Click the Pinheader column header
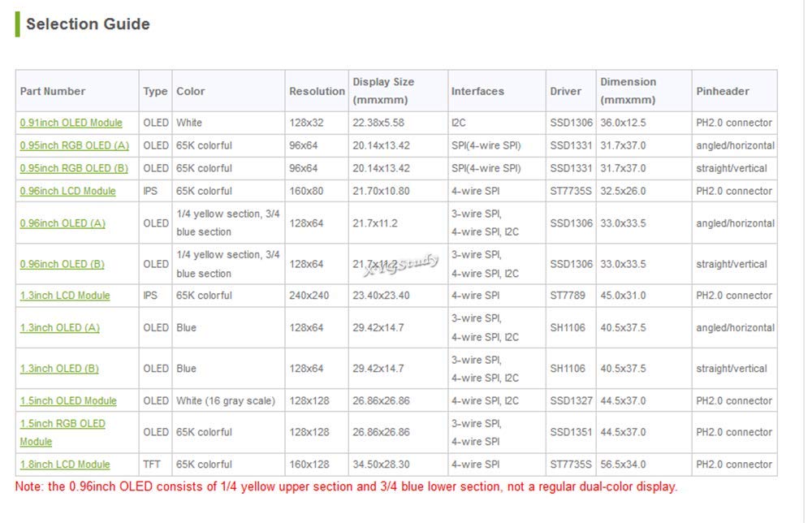The image size is (812, 523). tap(723, 91)
